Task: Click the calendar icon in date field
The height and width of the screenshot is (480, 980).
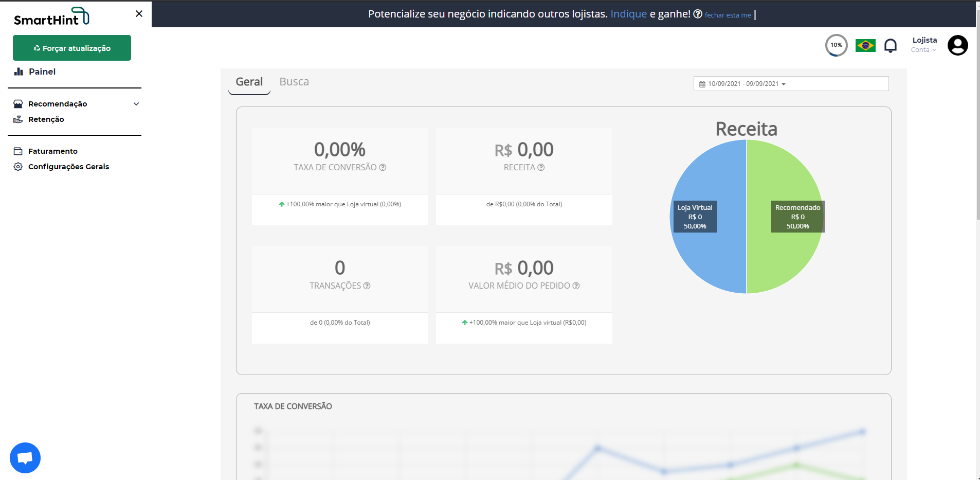Action: click(x=702, y=84)
